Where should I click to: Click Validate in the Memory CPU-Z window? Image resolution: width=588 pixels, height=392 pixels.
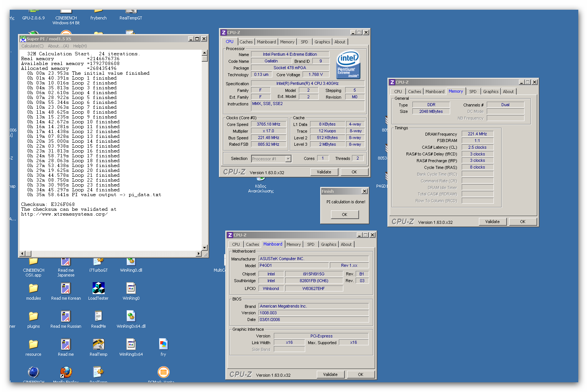(492, 222)
